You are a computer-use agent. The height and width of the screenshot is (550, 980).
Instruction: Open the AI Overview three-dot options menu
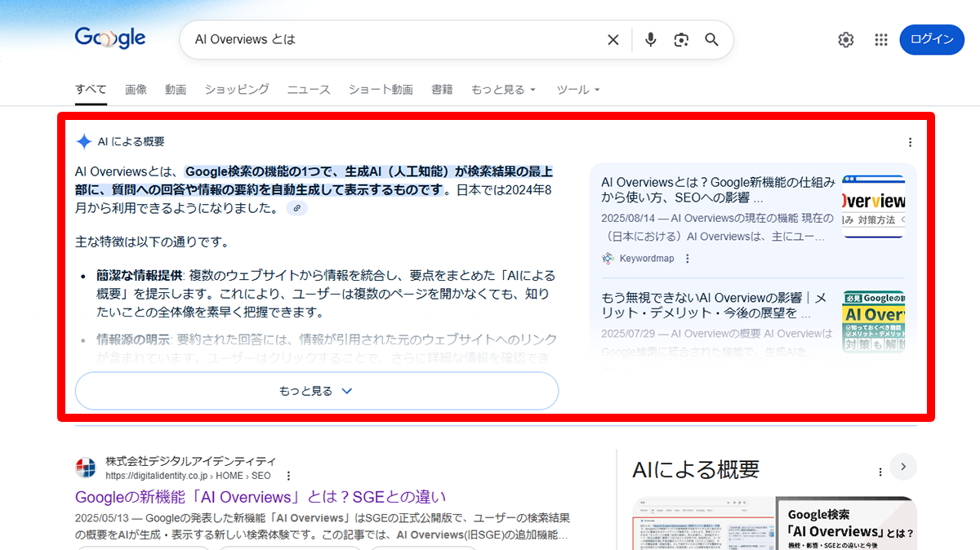click(910, 141)
